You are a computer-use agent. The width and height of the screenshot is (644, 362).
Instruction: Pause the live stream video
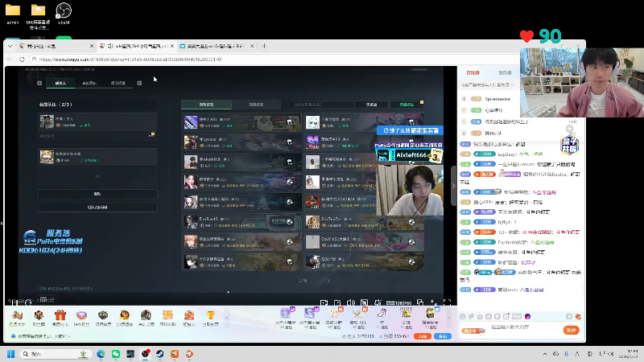click(13, 302)
